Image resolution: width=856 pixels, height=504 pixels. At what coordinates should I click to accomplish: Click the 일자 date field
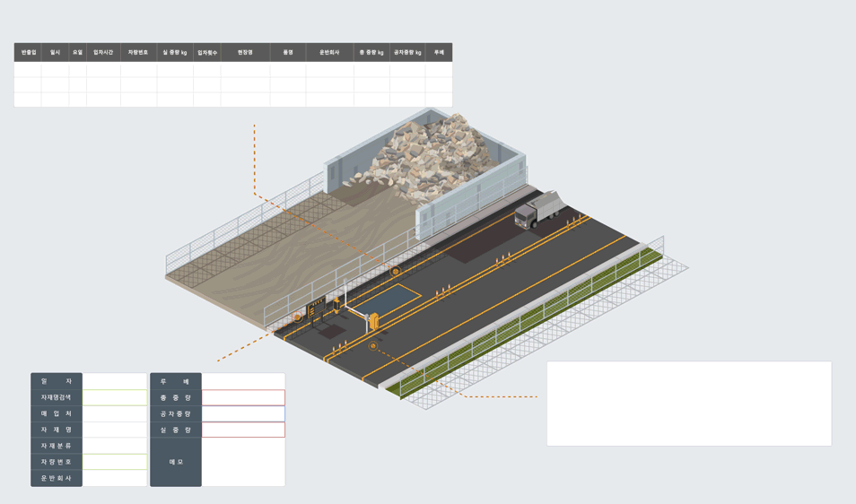115,381
